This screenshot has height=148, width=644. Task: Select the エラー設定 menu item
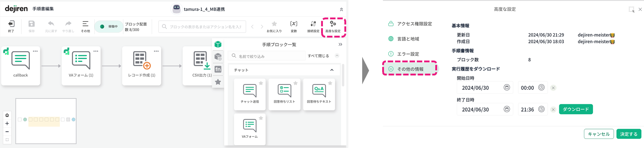click(x=408, y=54)
